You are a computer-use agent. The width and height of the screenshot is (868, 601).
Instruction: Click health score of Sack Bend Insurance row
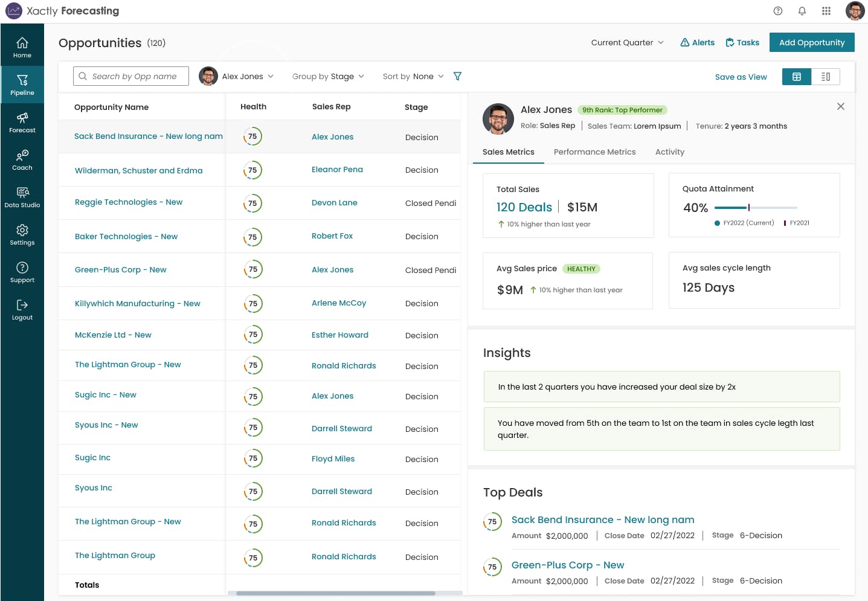pos(252,137)
